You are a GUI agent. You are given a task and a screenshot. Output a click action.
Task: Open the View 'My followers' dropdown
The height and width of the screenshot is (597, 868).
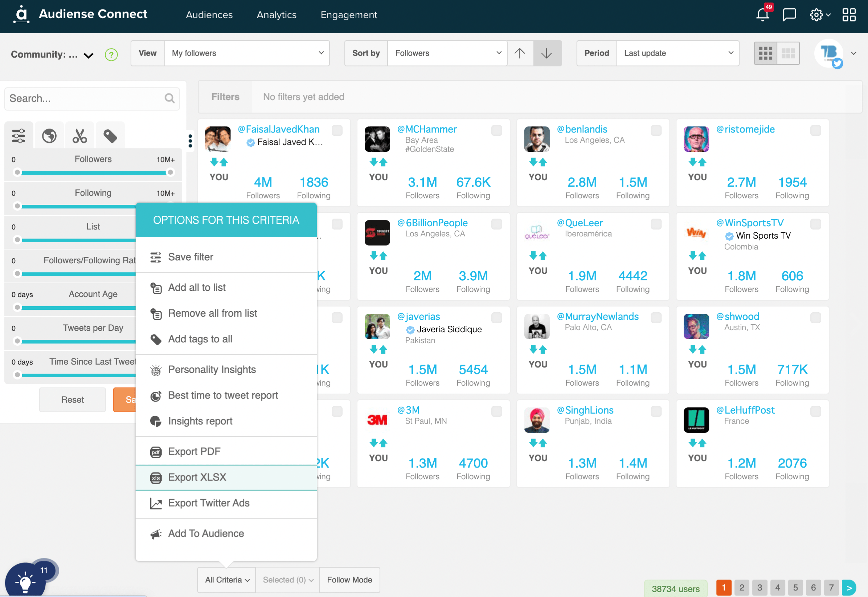tap(247, 53)
